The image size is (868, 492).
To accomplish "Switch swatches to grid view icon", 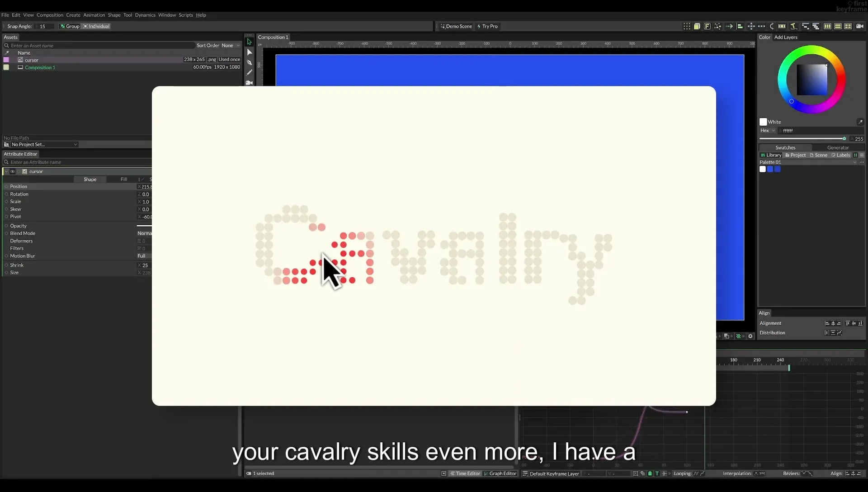I will tap(855, 155).
